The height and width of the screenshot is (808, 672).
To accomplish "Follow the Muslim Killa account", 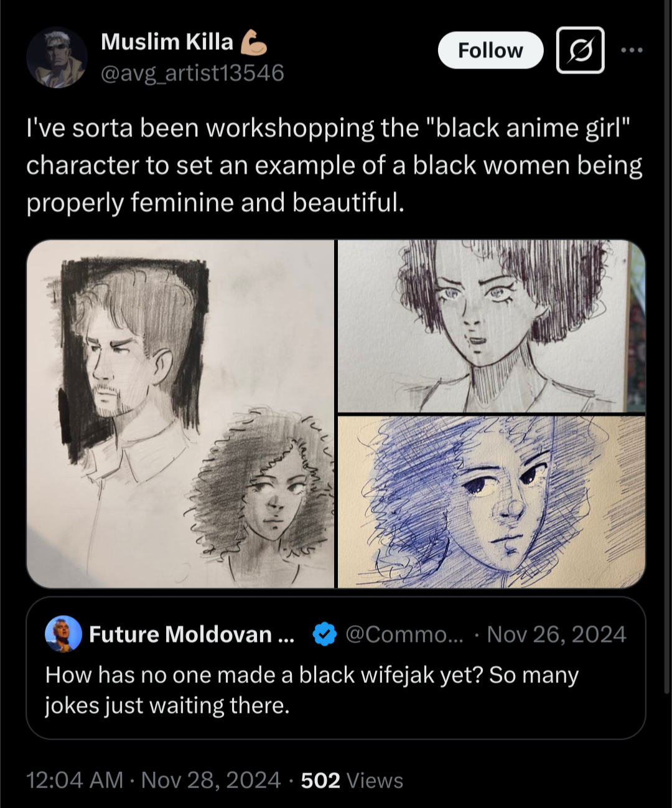I will pos(490,50).
